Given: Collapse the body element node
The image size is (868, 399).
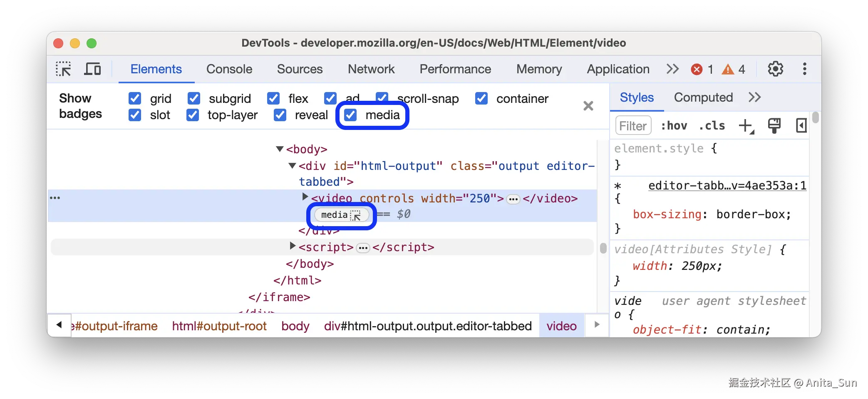Looking at the screenshot, I should pyautogui.click(x=280, y=149).
